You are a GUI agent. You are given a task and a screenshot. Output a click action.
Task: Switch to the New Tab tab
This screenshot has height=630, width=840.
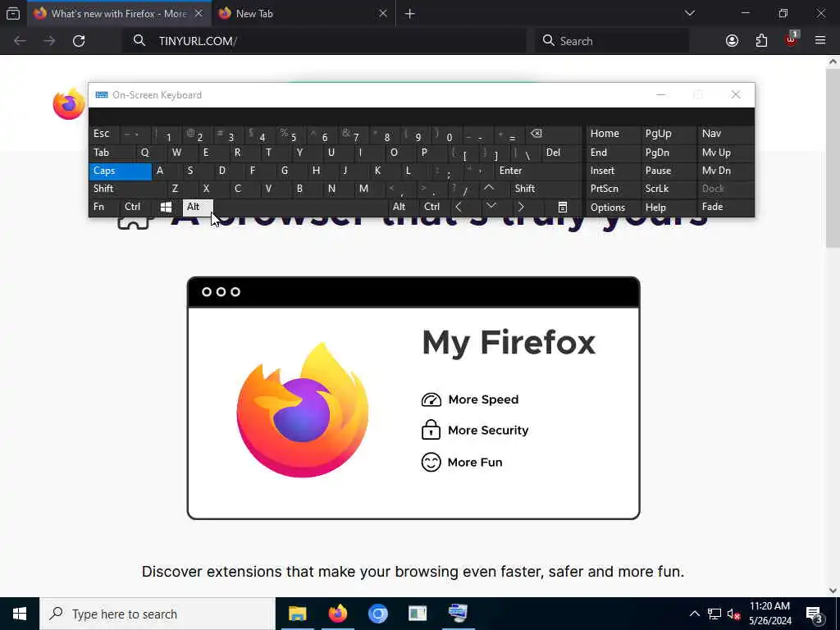(x=303, y=14)
